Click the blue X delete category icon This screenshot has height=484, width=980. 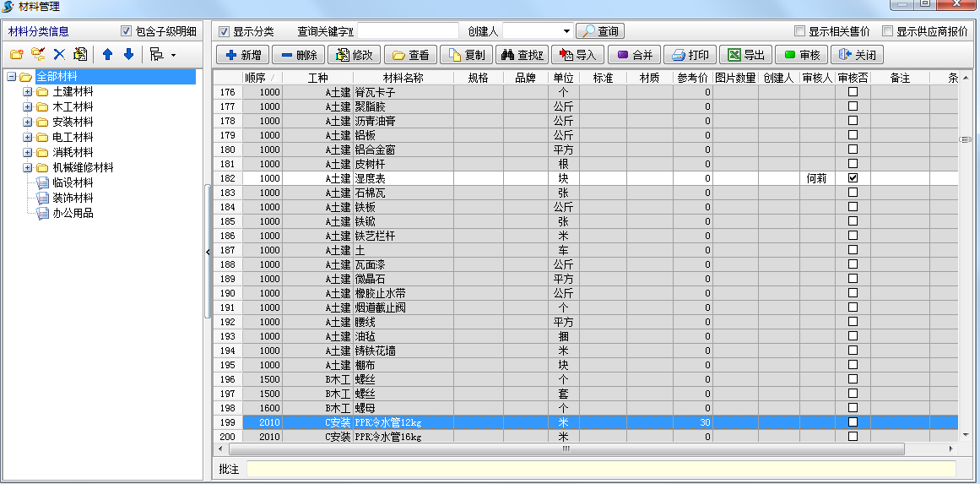point(59,55)
